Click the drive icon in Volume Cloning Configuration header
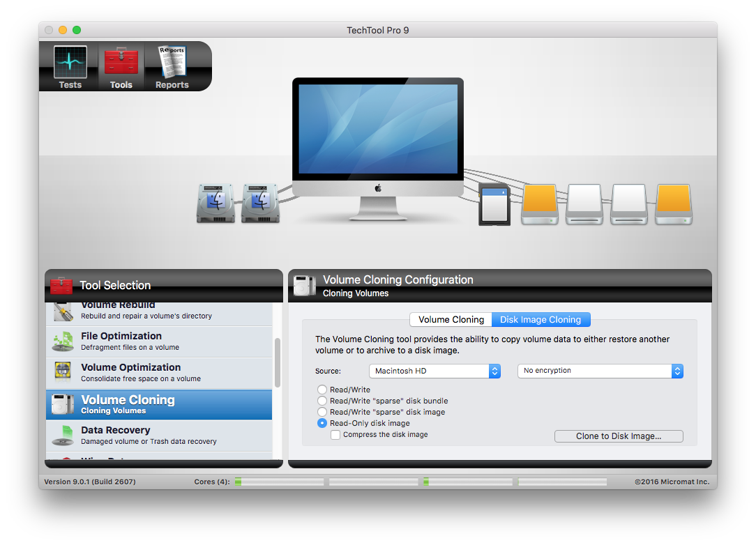Image resolution: width=756 pixels, height=545 pixels. [305, 285]
